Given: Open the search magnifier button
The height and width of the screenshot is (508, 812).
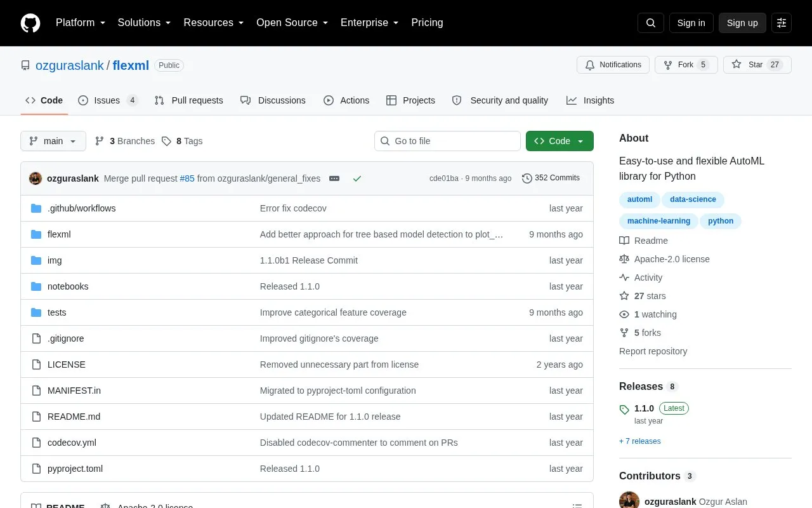Looking at the screenshot, I should pyautogui.click(x=651, y=23).
